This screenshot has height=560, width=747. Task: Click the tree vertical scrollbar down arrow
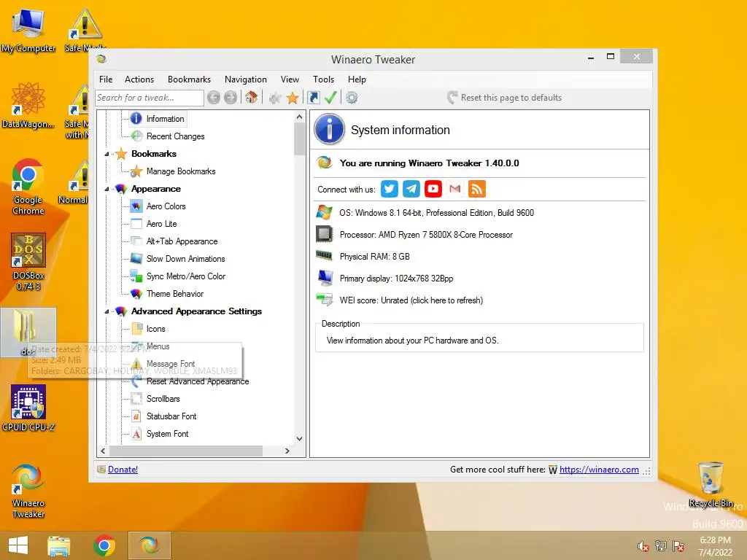click(299, 438)
